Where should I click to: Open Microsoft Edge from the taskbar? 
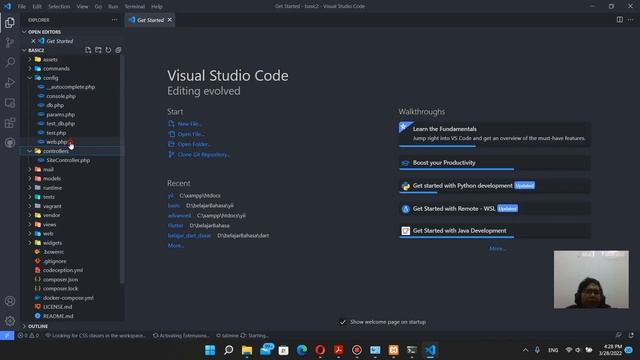pos(302,350)
